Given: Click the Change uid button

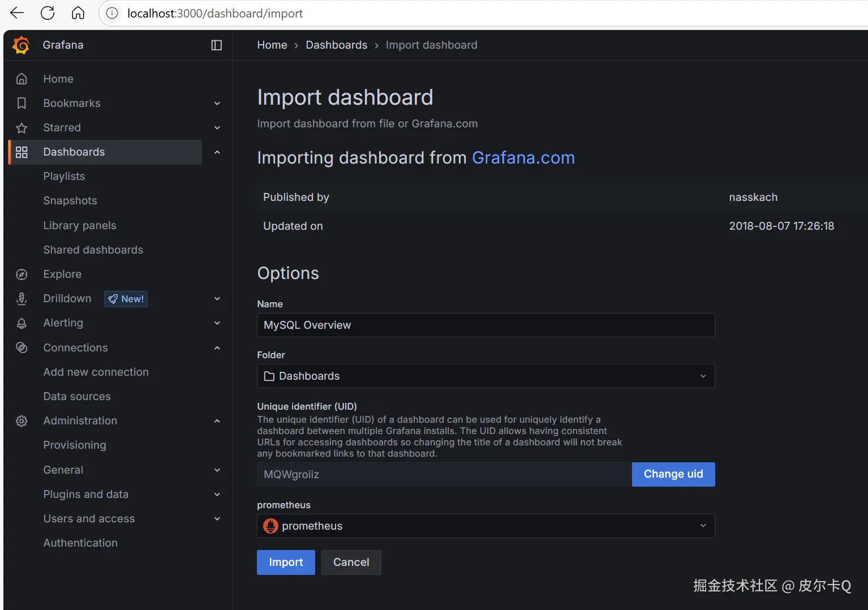Looking at the screenshot, I should pyautogui.click(x=673, y=474).
